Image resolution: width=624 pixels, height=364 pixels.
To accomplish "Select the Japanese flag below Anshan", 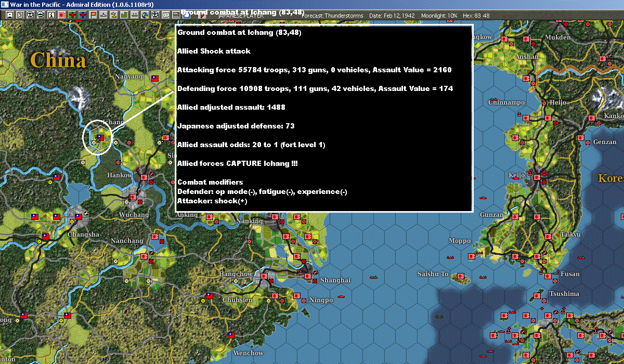I will click(526, 79).
